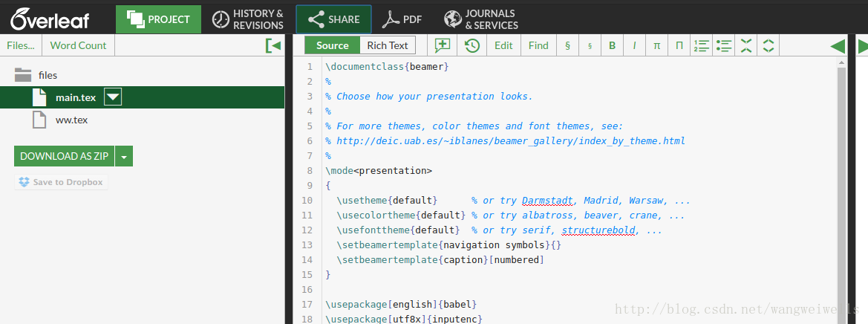Click the comment 'Choose how your presentation looks.'

[x=434, y=97]
